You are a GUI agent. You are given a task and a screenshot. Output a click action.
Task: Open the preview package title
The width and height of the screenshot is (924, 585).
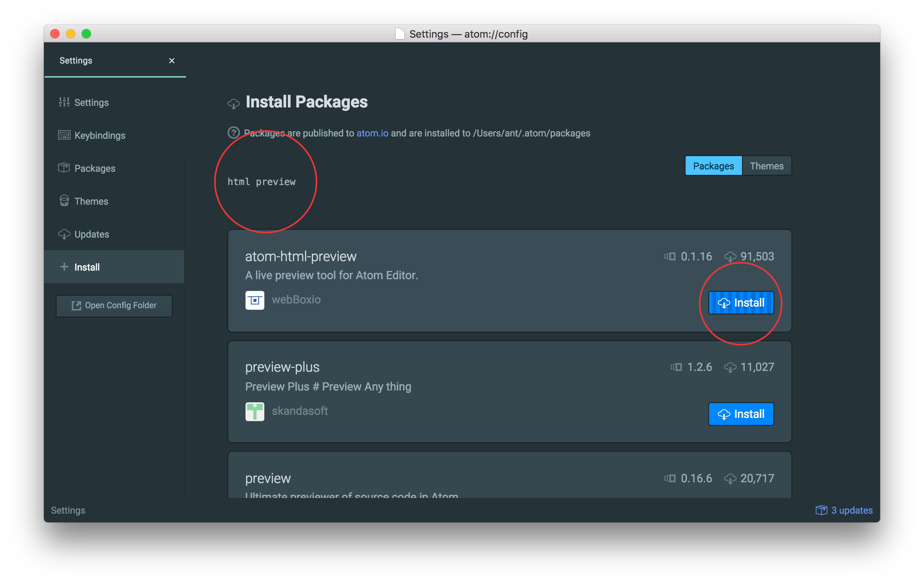click(x=268, y=478)
